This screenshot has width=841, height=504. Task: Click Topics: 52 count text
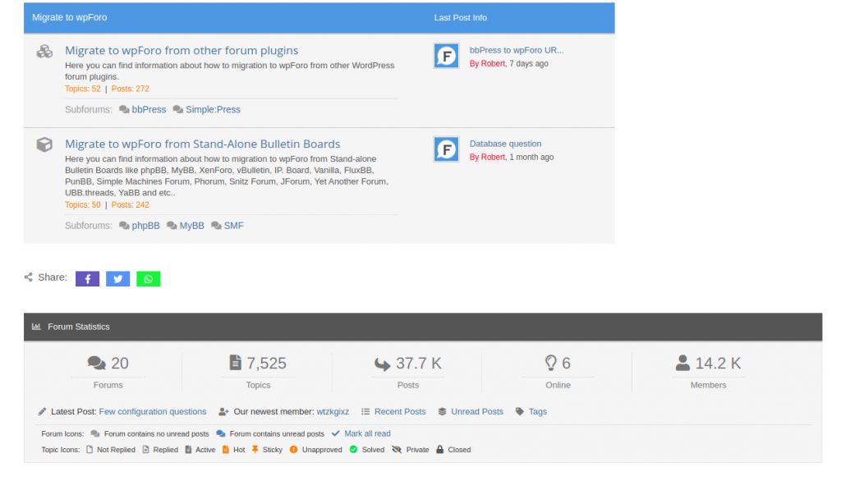click(x=83, y=89)
